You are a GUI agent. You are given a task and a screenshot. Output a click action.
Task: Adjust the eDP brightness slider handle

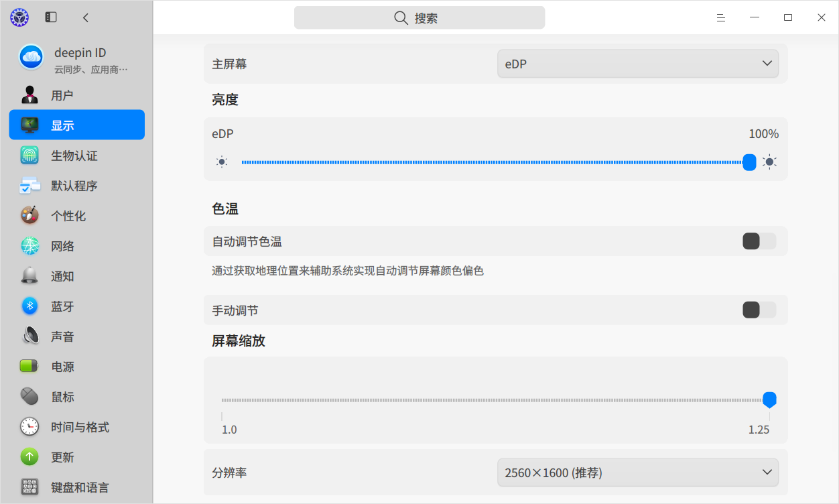749,162
